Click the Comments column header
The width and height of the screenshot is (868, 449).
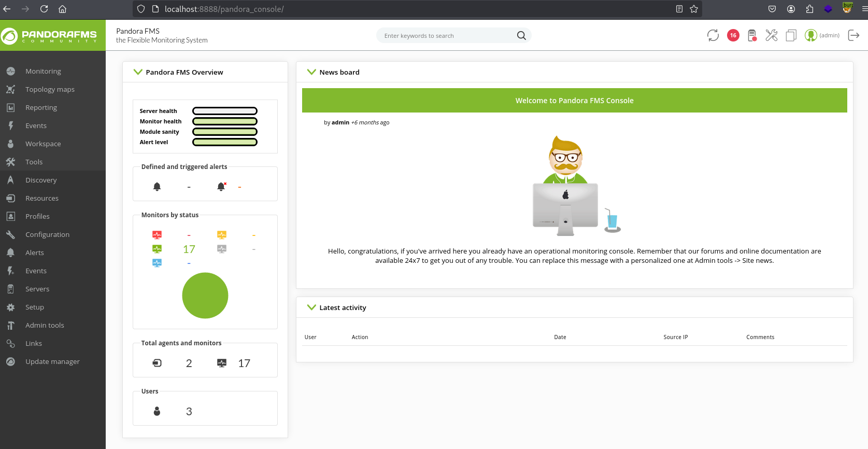click(x=760, y=337)
